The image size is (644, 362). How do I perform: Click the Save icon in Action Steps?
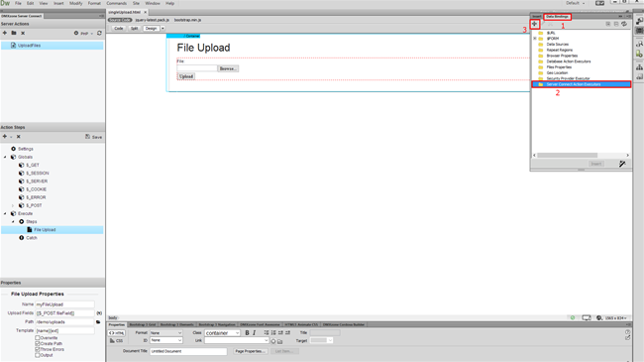tap(94, 137)
